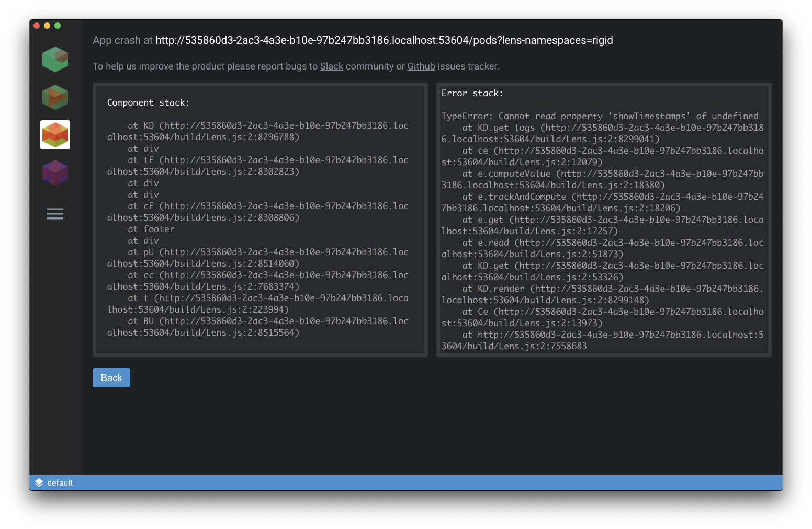The image size is (812, 529).
Task: Click the 'Component stack:' heading
Action: tap(148, 102)
